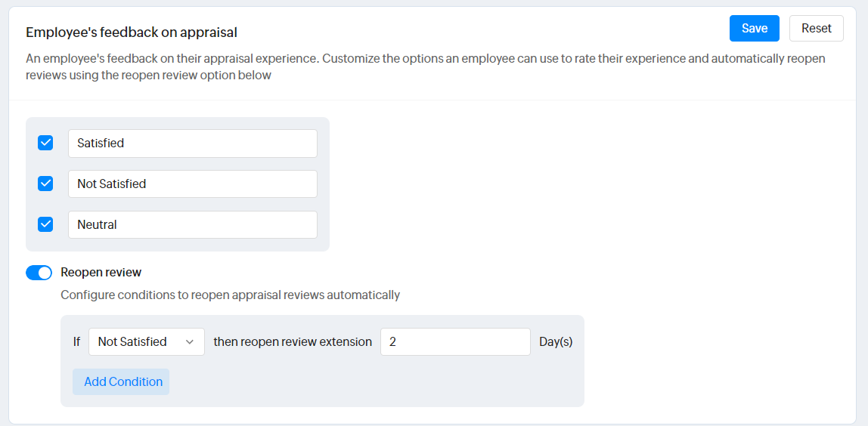Click the "If" condition label
The height and width of the screenshot is (426, 868).
coord(76,341)
